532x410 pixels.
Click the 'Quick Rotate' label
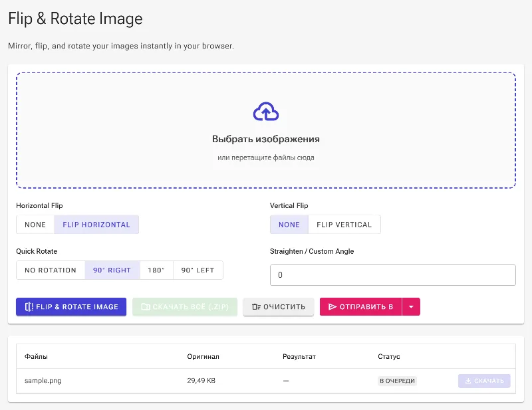(x=37, y=251)
